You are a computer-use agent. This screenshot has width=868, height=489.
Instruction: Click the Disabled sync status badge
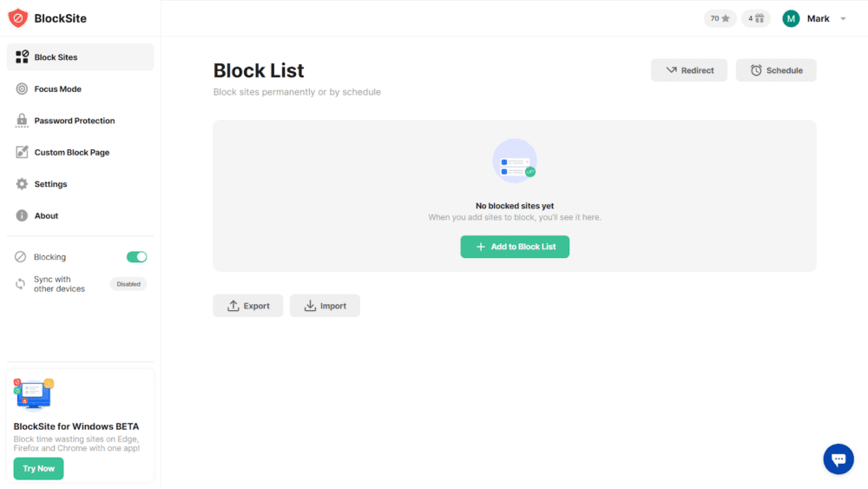[x=128, y=284]
